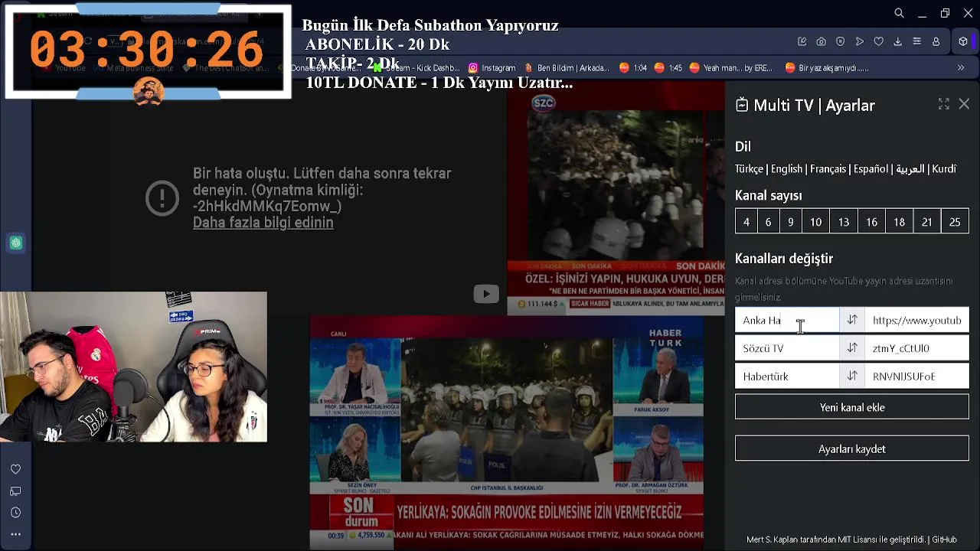The image size is (980, 551).
Task: Set channel count to 9
Action: (x=791, y=222)
